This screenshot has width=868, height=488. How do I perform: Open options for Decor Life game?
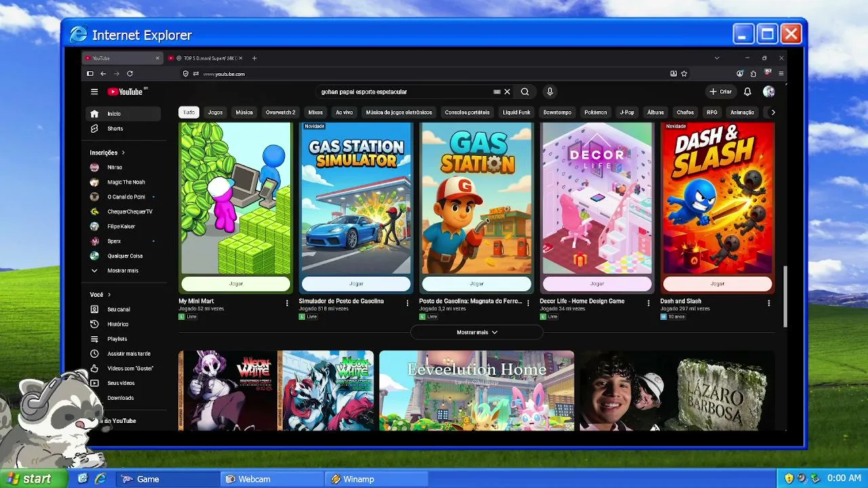click(x=648, y=303)
